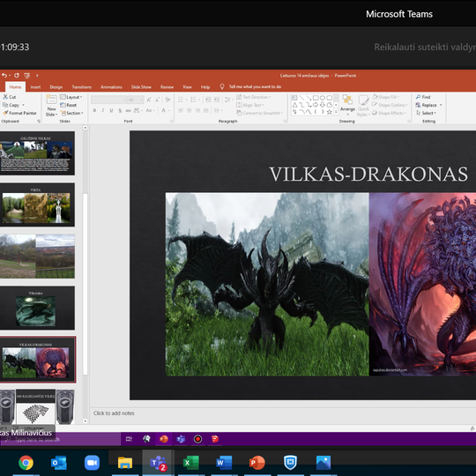The width and height of the screenshot is (476, 476).
Task: Click the Text Box shape in the shapes gallery
Action: tap(294, 98)
